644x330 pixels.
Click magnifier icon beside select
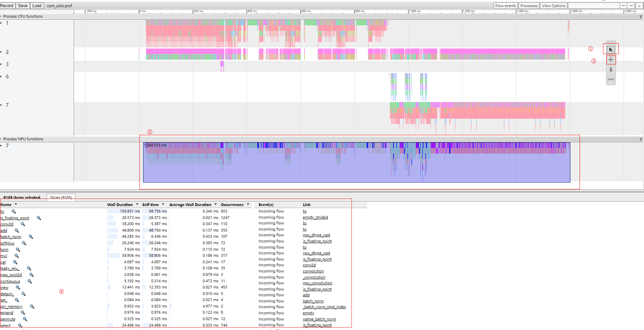[x=20, y=326]
